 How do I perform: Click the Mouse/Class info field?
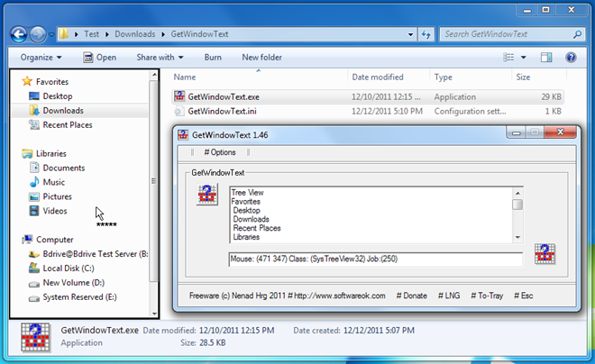tap(376, 259)
